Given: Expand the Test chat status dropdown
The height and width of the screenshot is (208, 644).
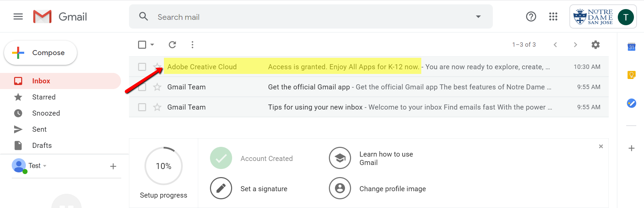Looking at the screenshot, I should pyautogui.click(x=45, y=166).
